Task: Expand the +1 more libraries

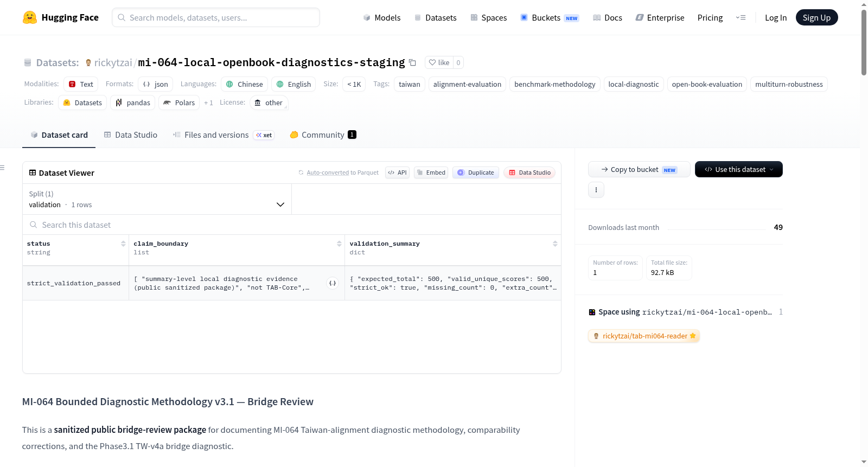Action: click(x=208, y=103)
